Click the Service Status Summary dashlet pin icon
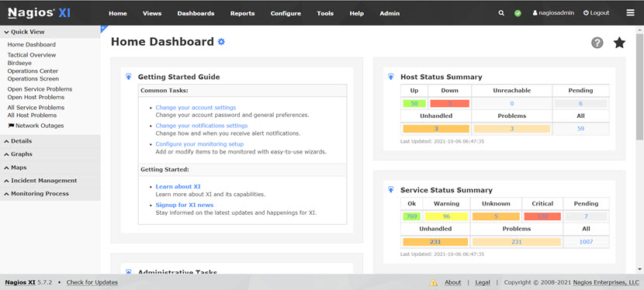This screenshot has width=644, height=290. 391,190
